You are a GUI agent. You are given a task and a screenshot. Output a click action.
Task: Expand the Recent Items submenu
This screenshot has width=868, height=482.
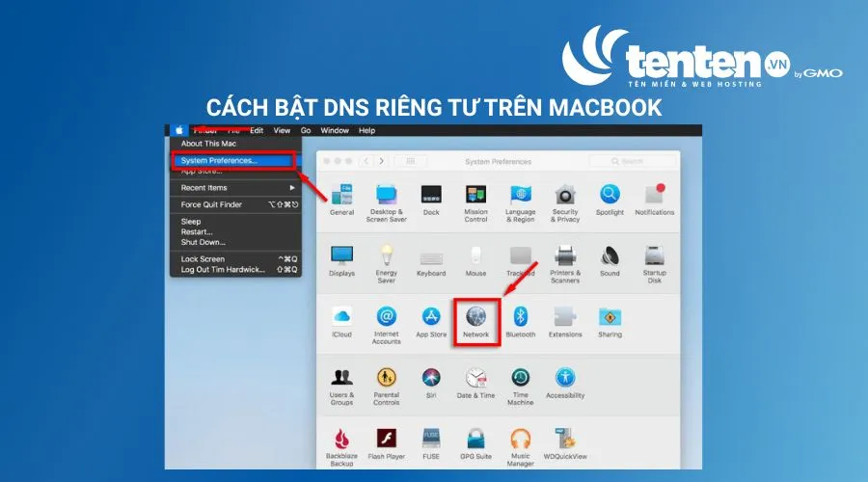point(236,188)
